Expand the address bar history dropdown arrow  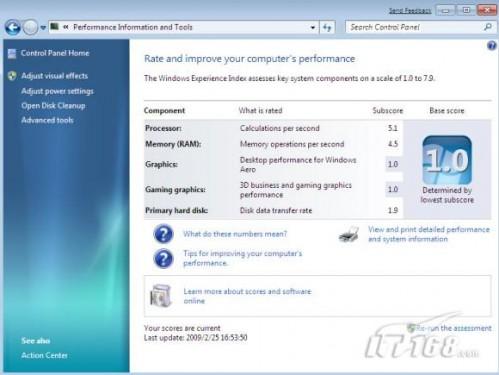coord(313,27)
